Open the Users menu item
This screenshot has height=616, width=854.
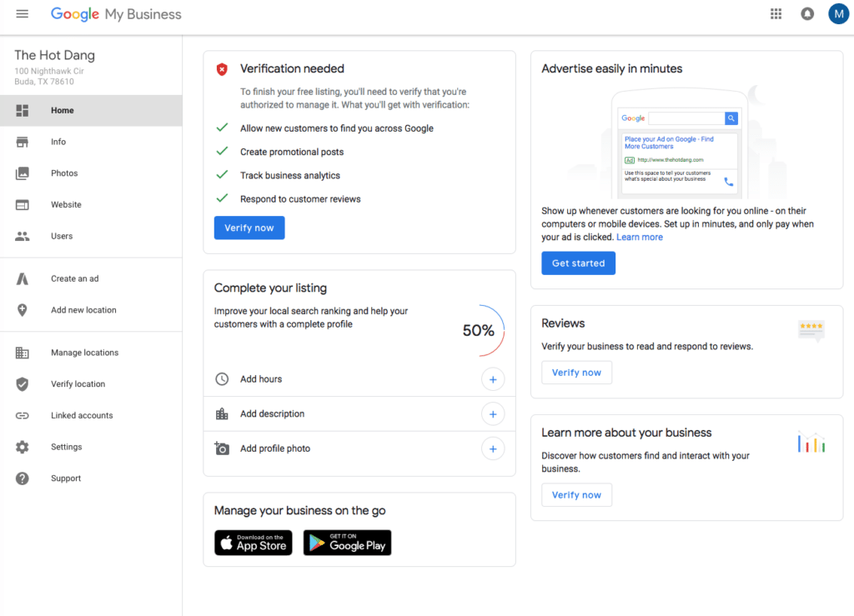[x=91, y=236]
